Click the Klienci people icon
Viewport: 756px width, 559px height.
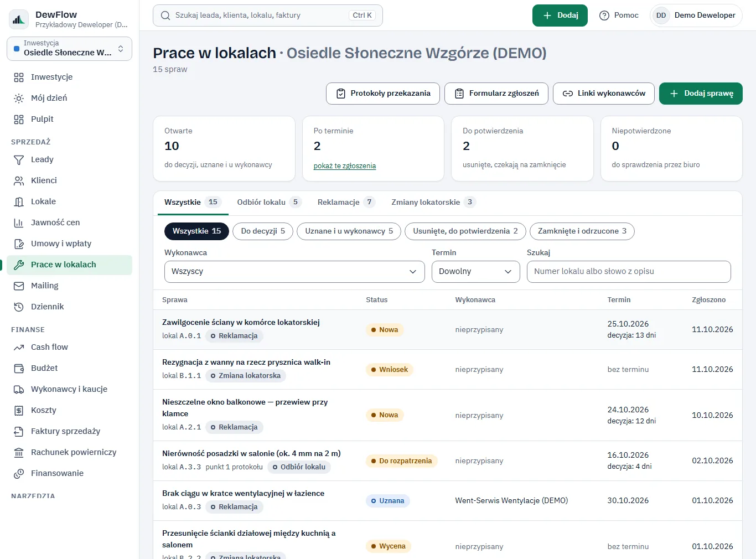pyautogui.click(x=19, y=180)
